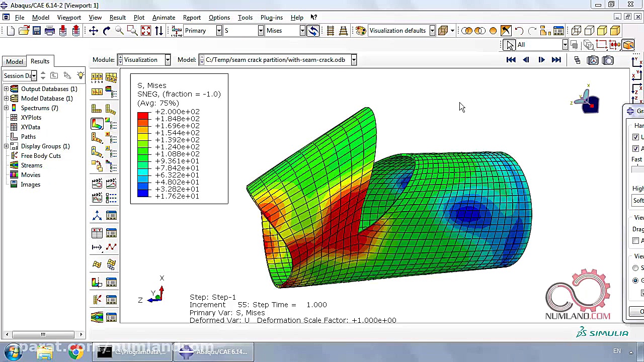This screenshot has width=644, height=362.
Task: Open the Visualization defaults dropdown
Action: (x=432, y=31)
